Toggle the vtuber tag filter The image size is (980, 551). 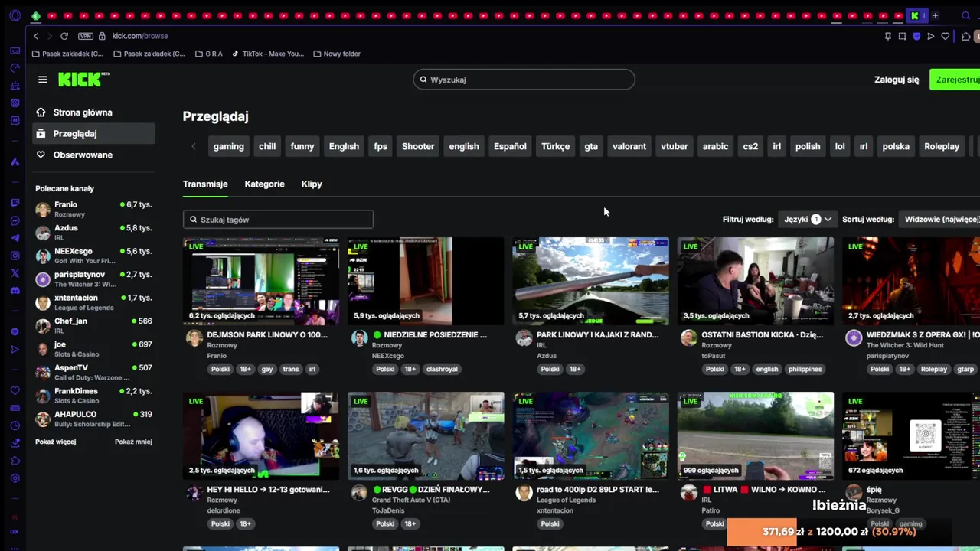675,146
